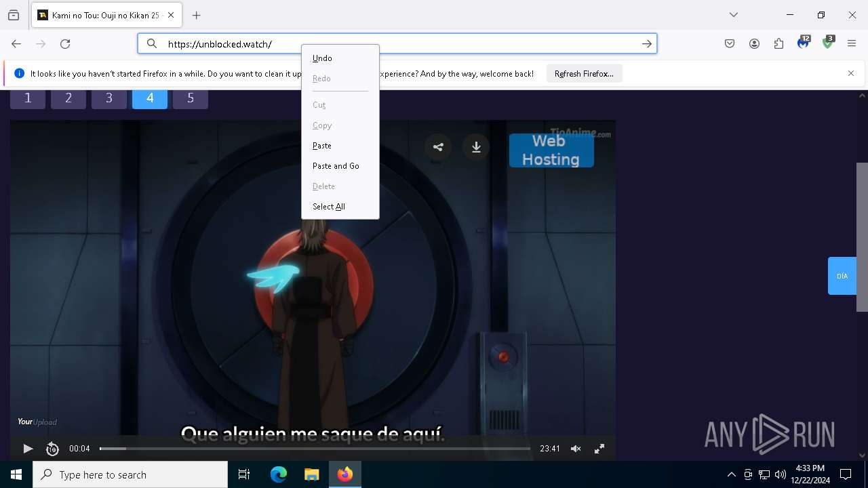The image size is (868, 488).
Task: Open the Save to Pocket icon
Action: pyautogui.click(x=730, y=43)
